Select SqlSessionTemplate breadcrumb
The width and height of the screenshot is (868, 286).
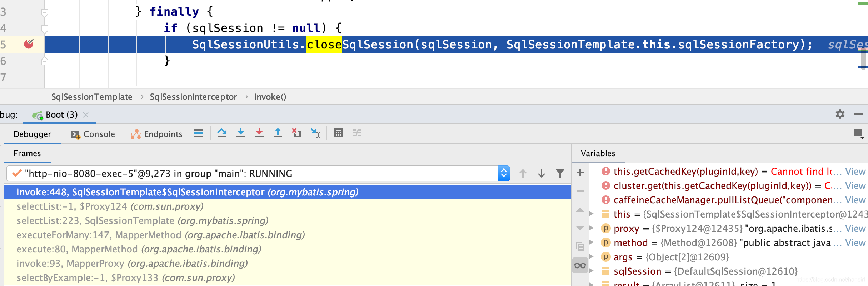pyautogui.click(x=92, y=97)
